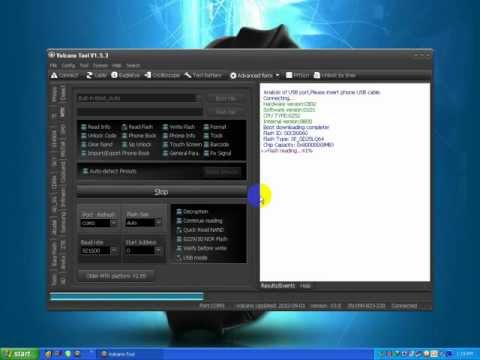
Task: Click the MTK platform version button
Action: pos(116,276)
